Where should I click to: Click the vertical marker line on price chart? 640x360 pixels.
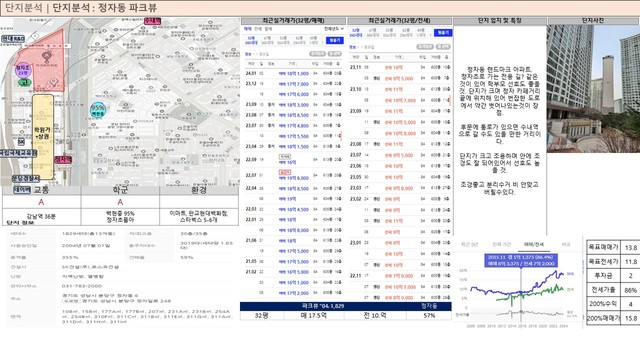(x=521, y=294)
